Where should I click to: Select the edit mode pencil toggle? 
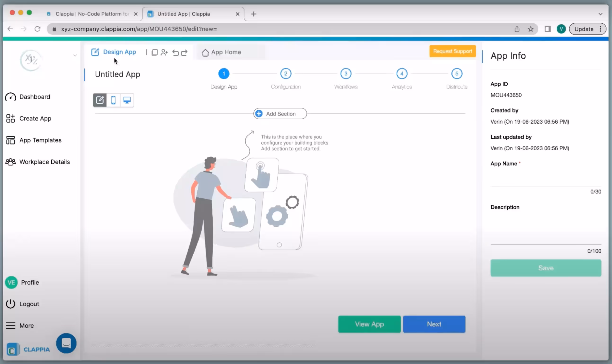pos(100,100)
